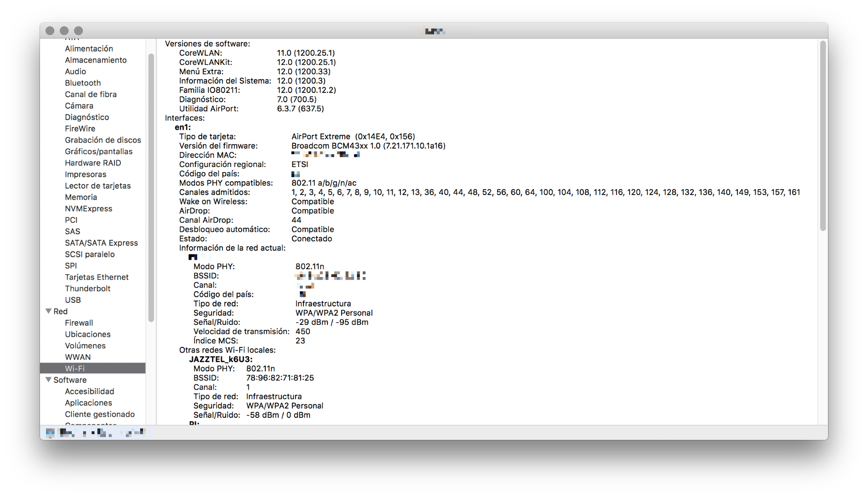Viewport: 868px width, 497px height.
Task: Click the -29 dBm / -95 dBm value
Action: point(331,322)
